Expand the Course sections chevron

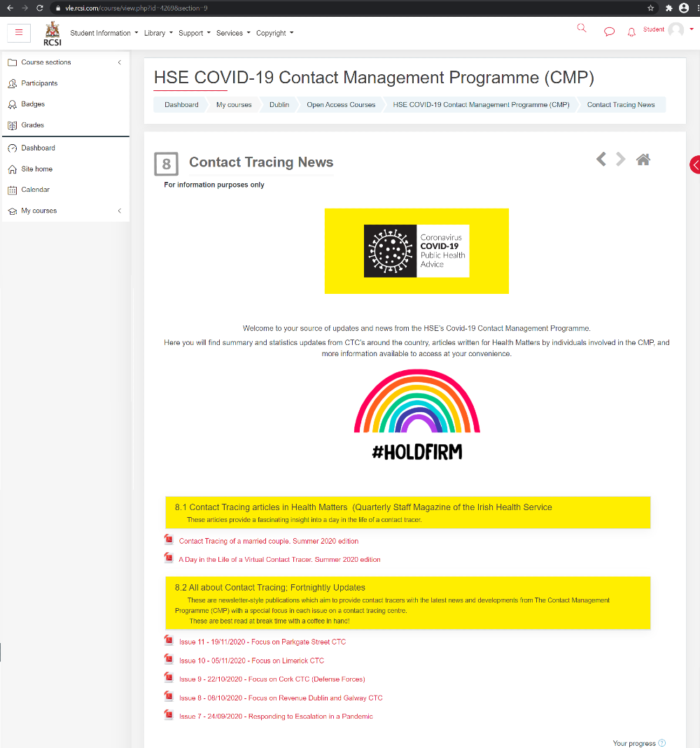point(119,62)
